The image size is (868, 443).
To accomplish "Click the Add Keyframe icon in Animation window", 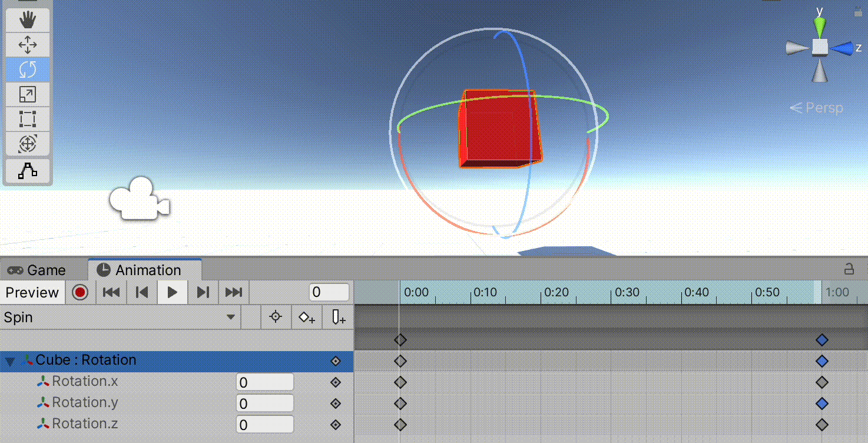I will [x=306, y=317].
